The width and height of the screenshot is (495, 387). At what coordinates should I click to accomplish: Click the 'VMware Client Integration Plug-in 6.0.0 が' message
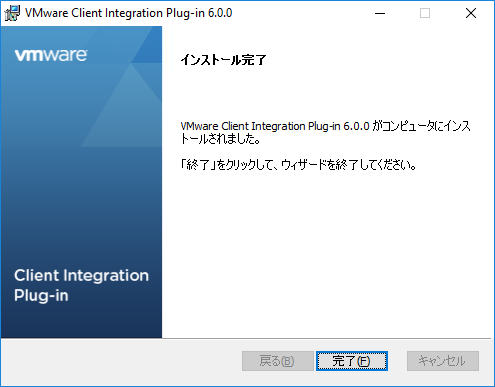click(325, 132)
